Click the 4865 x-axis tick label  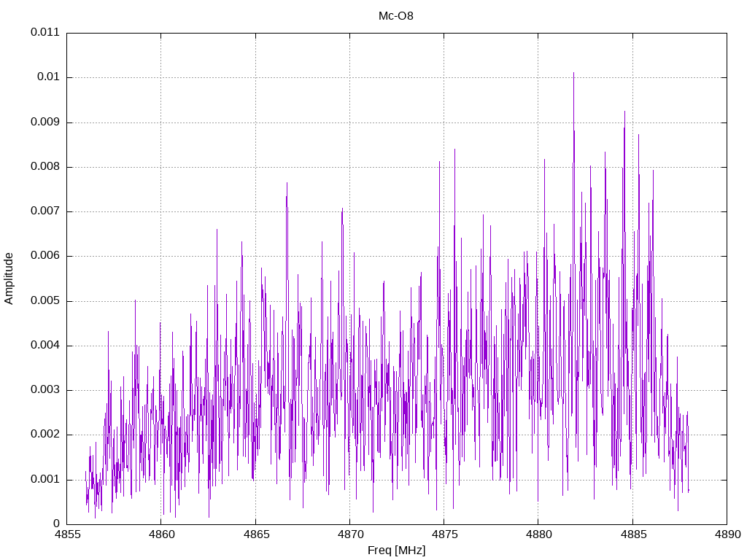click(x=256, y=534)
